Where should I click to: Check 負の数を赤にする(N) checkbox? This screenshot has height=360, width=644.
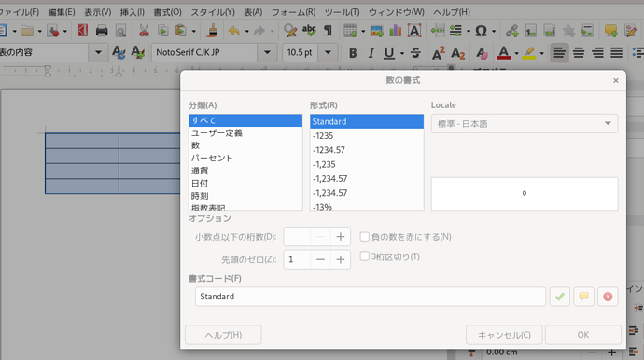point(364,237)
